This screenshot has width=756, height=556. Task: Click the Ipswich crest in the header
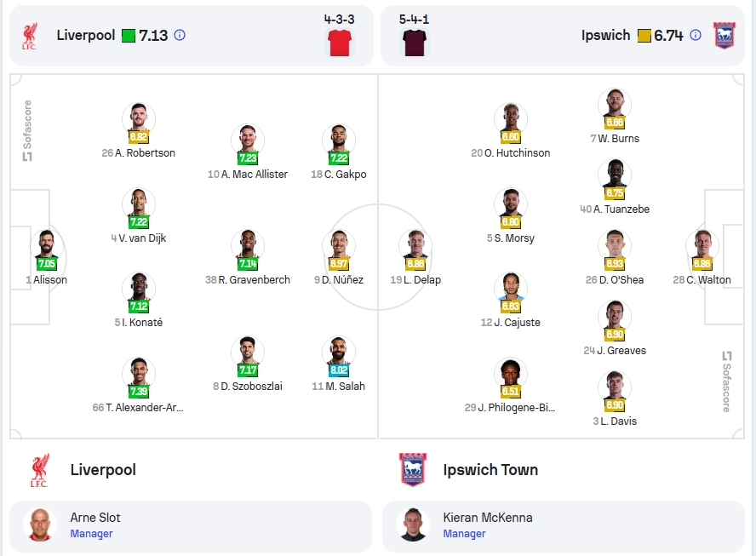(x=724, y=36)
